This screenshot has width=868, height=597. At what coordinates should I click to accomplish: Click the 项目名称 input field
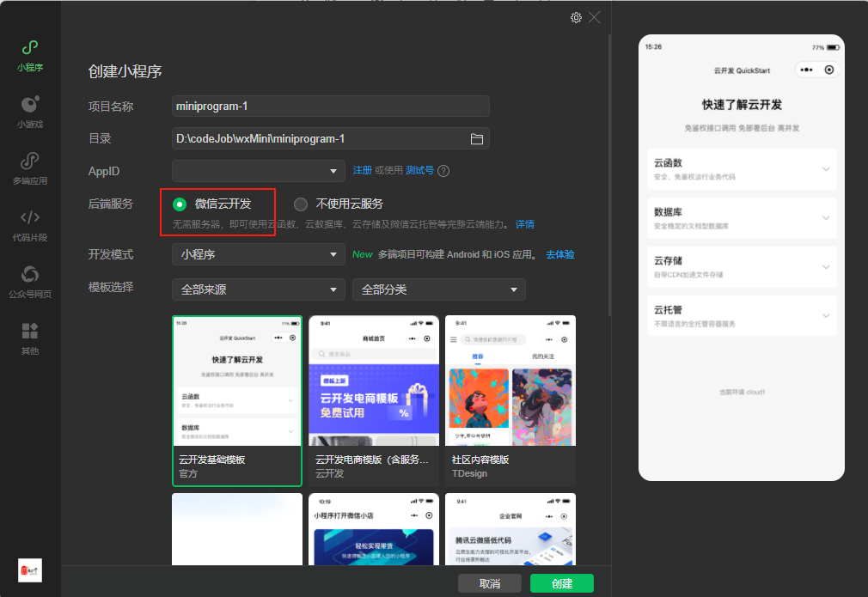coord(331,106)
